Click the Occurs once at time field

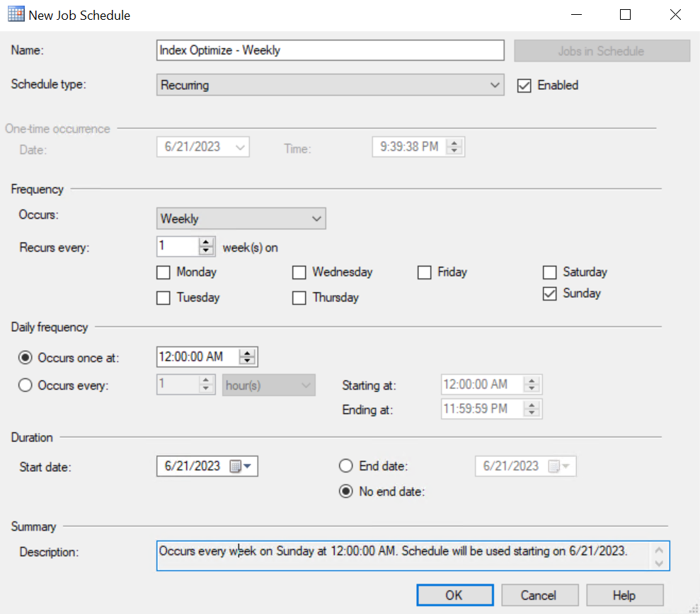point(197,357)
